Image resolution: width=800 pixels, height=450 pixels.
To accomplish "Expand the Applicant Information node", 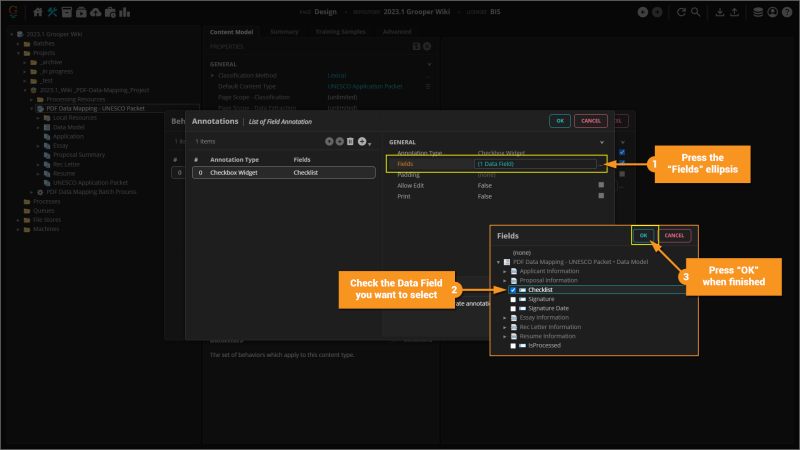I will click(505, 271).
